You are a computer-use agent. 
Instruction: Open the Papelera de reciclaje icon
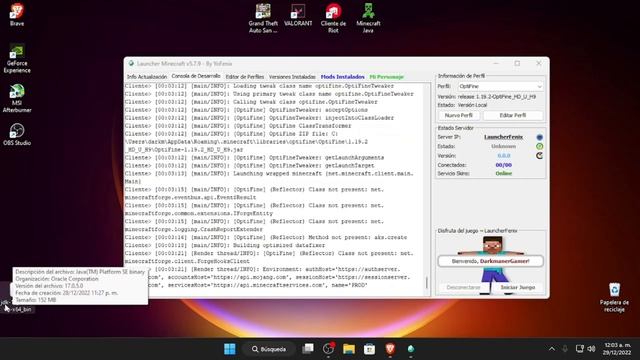(614, 297)
